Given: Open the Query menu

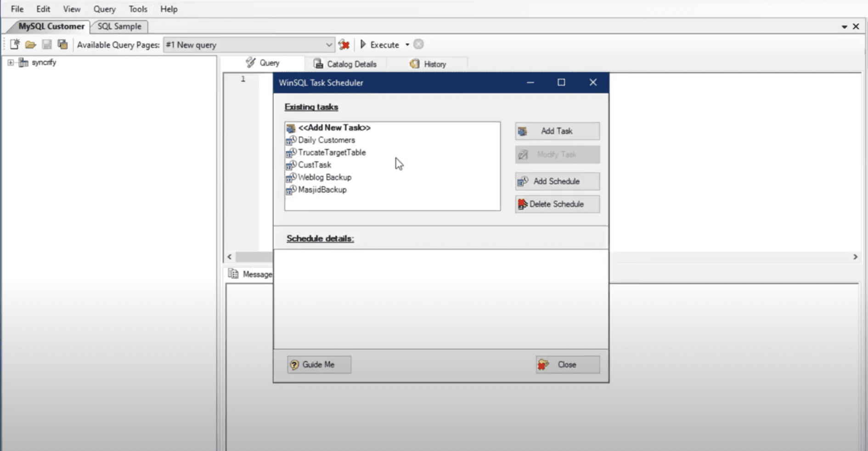Looking at the screenshot, I should 105,9.
